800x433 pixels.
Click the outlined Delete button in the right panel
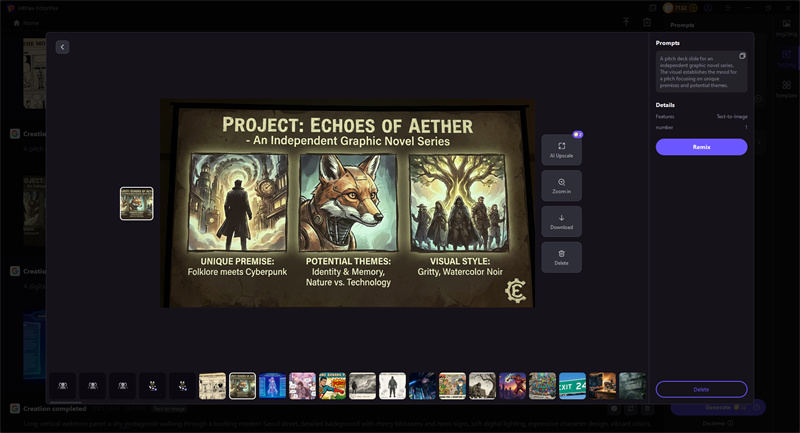(701, 389)
